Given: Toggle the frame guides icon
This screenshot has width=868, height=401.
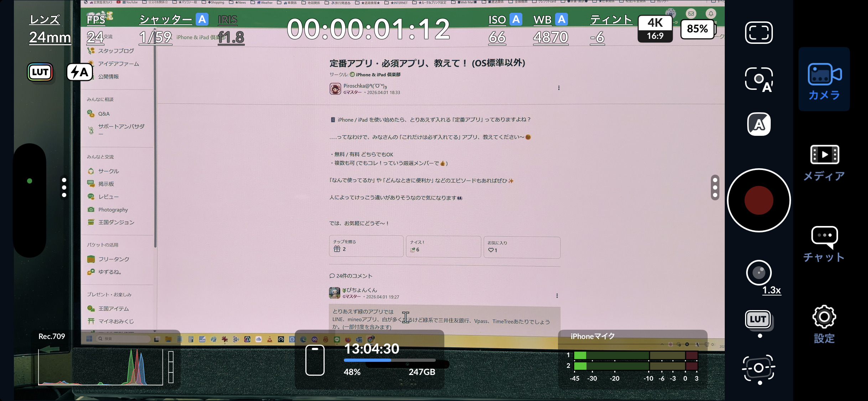Looking at the screenshot, I should tap(759, 33).
